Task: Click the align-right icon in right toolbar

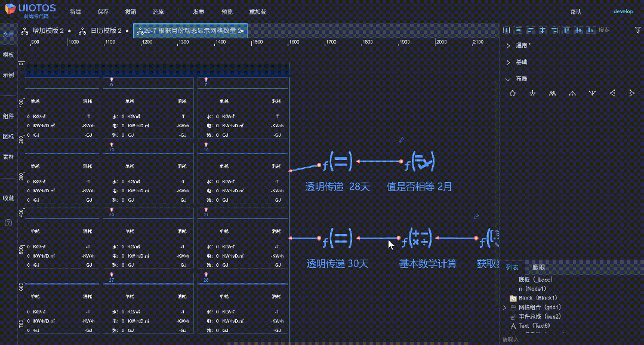Action: click(x=554, y=30)
